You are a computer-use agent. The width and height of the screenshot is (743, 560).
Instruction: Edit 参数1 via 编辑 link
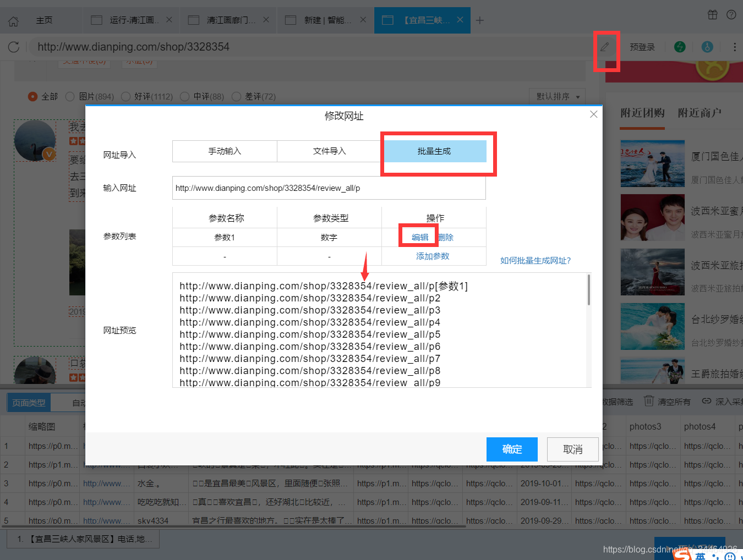pos(420,238)
